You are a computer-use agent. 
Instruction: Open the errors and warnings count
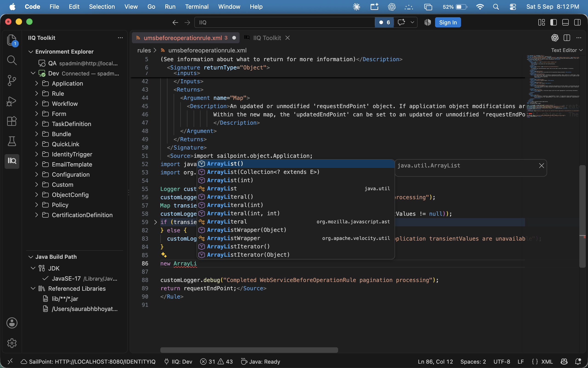(x=216, y=361)
